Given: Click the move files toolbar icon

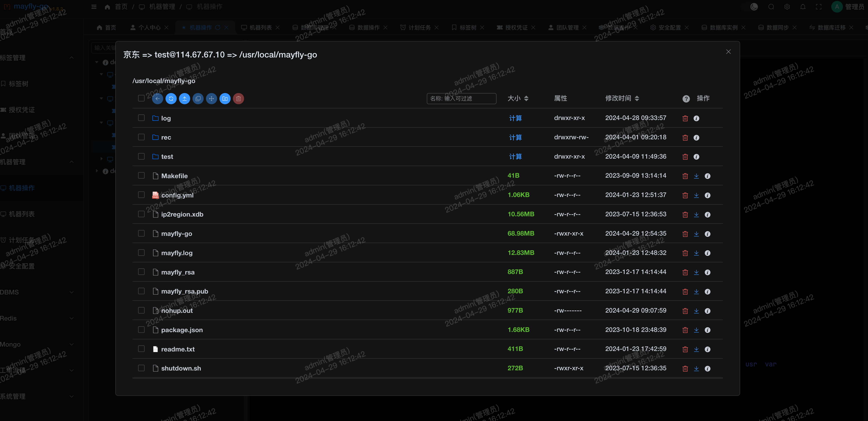Looking at the screenshot, I should (x=211, y=98).
